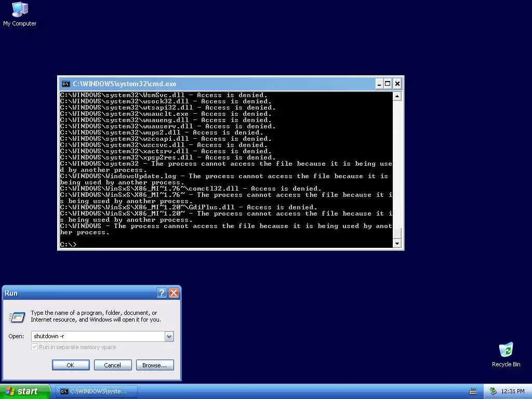The height and width of the screenshot is (399, 532).
Task: Click Cancel in the Run dialog
Action: pos(113,365)
